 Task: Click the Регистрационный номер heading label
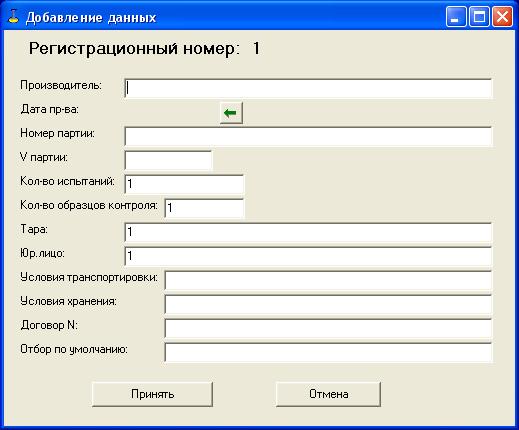click(134, 49)
